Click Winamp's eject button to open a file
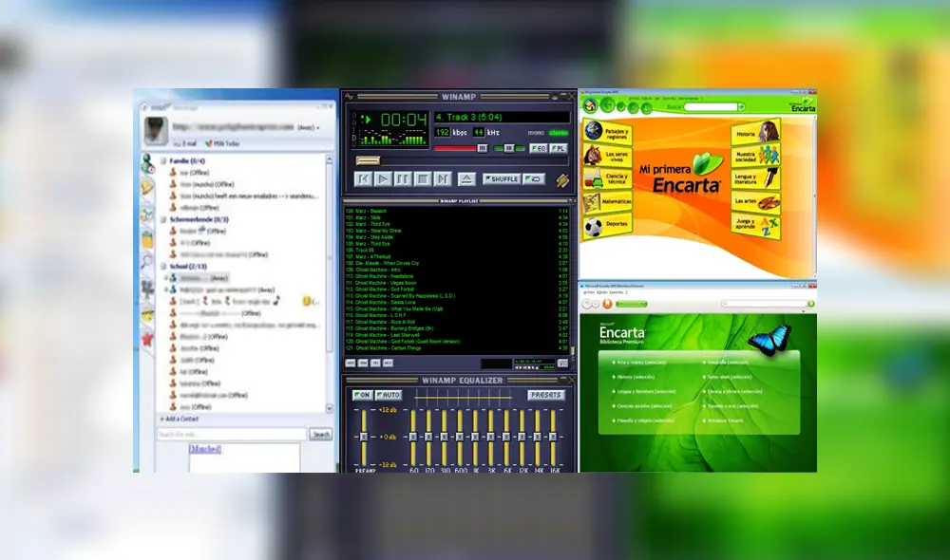Viewport: 950px width, 560px height. (x=467, y=178)
